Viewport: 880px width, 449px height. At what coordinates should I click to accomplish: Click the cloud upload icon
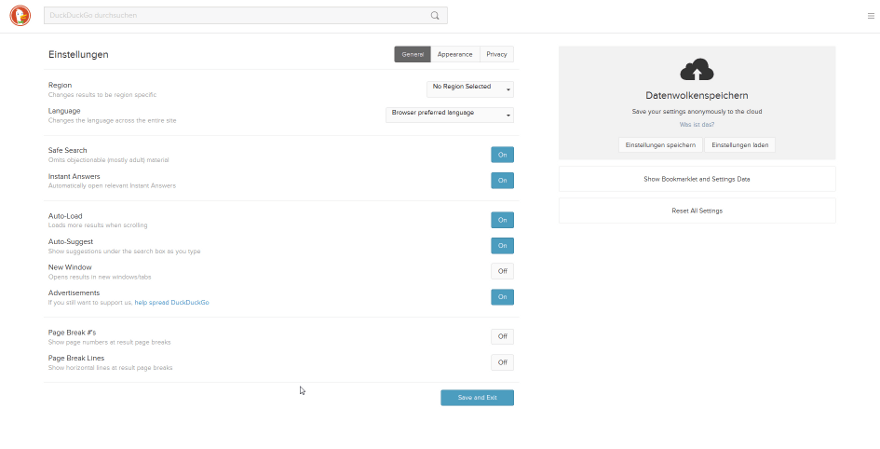(696, 70)
